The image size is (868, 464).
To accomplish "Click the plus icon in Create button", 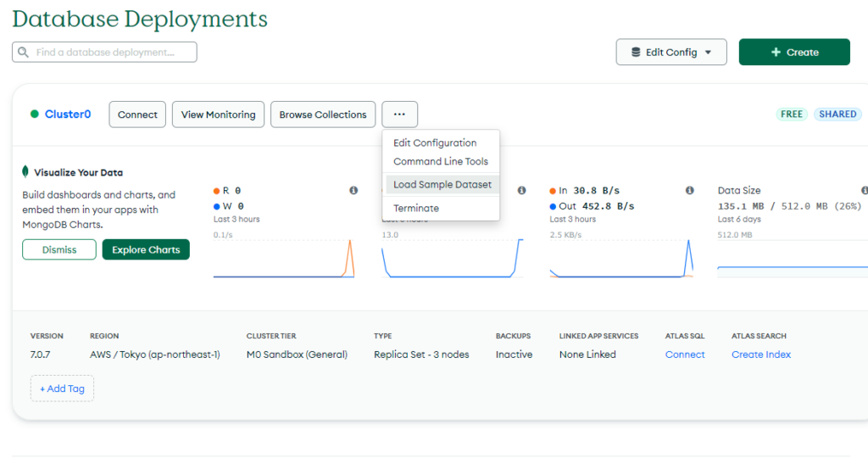I will pyautogui.click(x=776, y=52).
